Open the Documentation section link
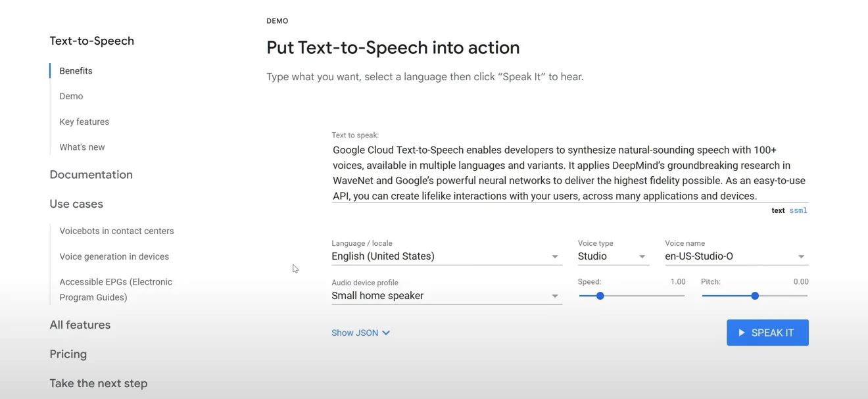 point(91,174)
